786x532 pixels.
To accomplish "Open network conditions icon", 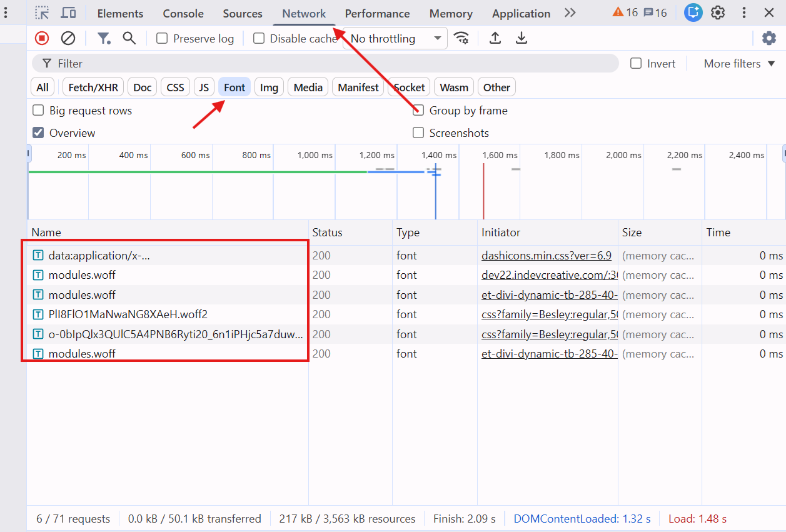I will coord(461,39).
